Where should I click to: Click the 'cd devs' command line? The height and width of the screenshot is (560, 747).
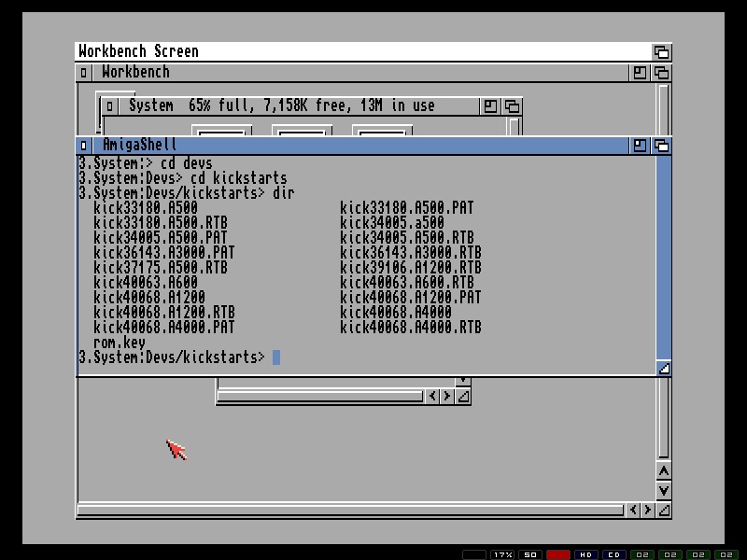coord(146,163)
